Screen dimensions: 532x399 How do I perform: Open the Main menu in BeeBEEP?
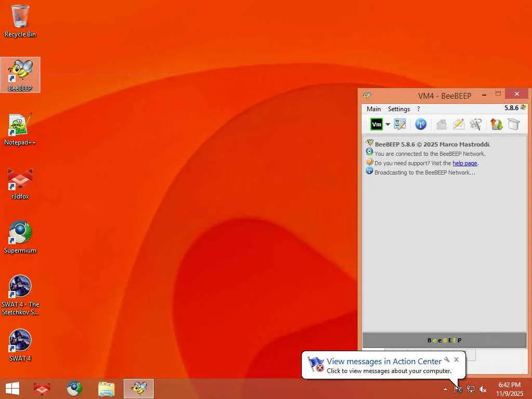coord(374,109)
